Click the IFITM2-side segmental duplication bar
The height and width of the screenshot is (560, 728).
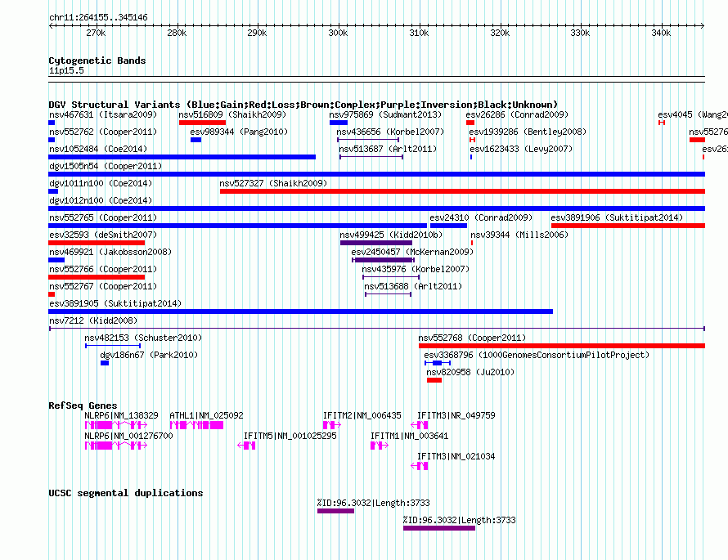tap(335, 511)
